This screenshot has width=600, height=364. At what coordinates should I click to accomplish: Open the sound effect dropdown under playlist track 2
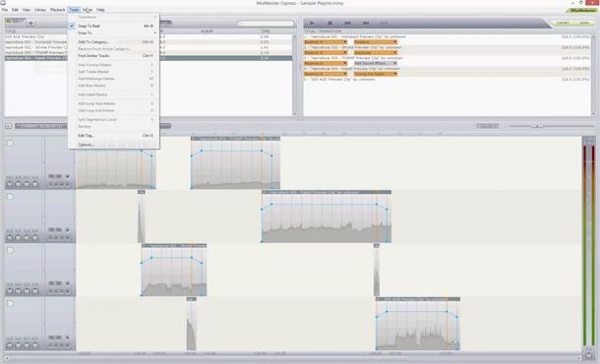[x=376, y=53]
